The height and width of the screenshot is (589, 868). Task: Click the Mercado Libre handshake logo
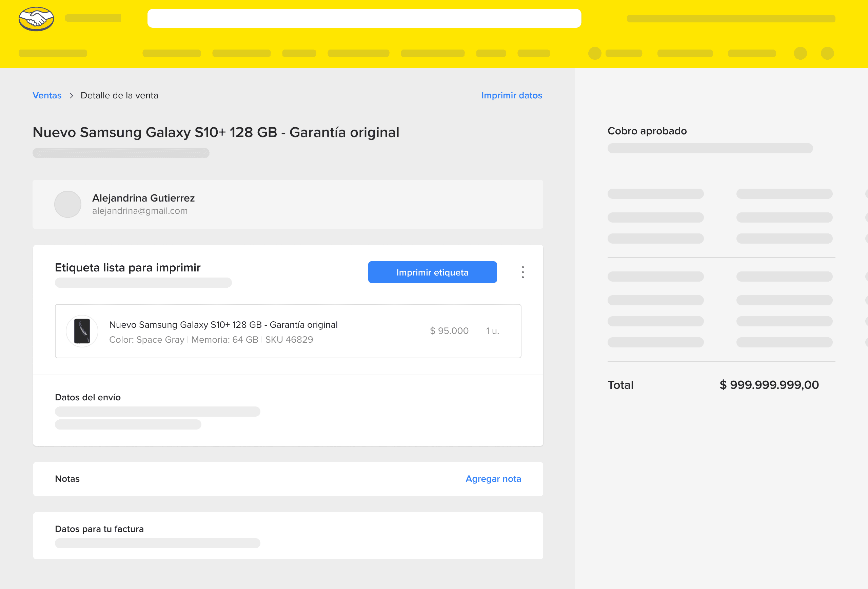click(x=36, y=19)
